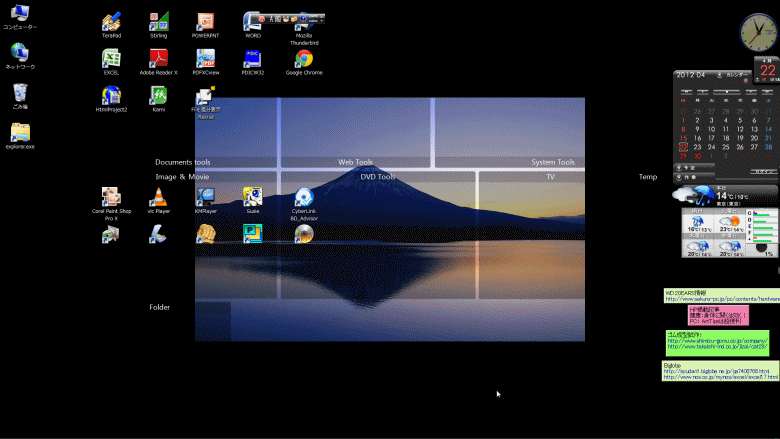Open Corel Paint Shop Pro X
Image resolution: width=780 pixels, height=439 pixels.
111,197
